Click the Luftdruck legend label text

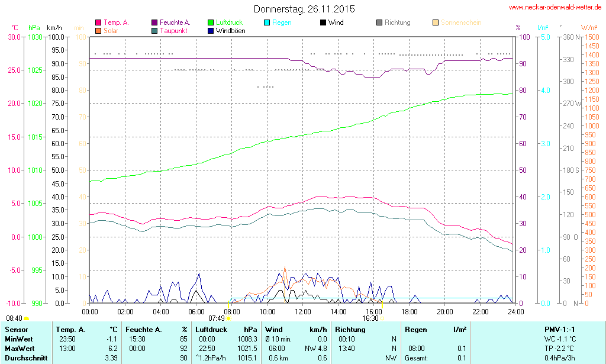tap(230, 22)
